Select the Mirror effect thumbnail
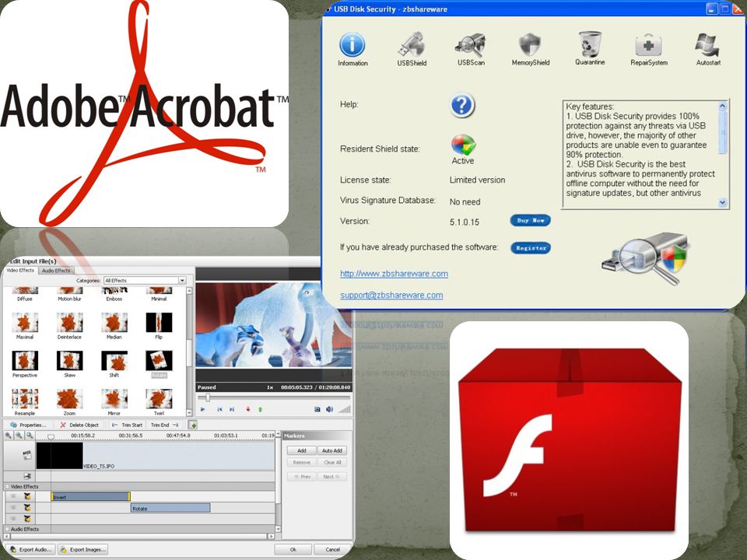This screenshot has width=747, height=560. pyautogui.click(x=114, y=398)
